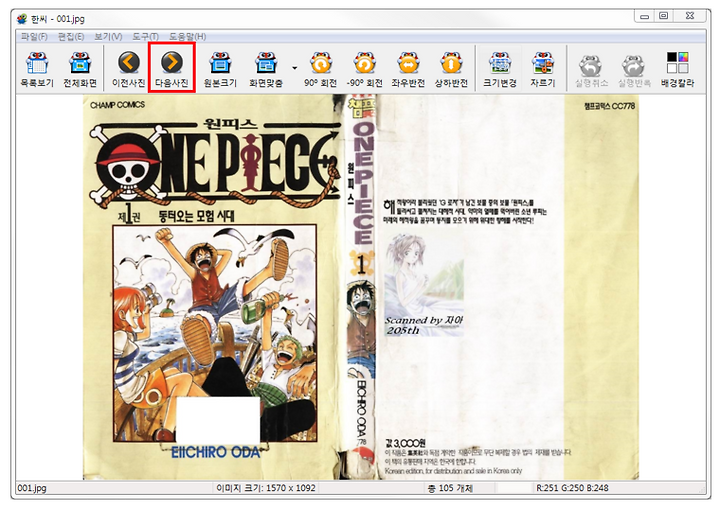Go to 다음사진 next photo
The width and height of the screenshot is (720, 509).
[172, 69]
